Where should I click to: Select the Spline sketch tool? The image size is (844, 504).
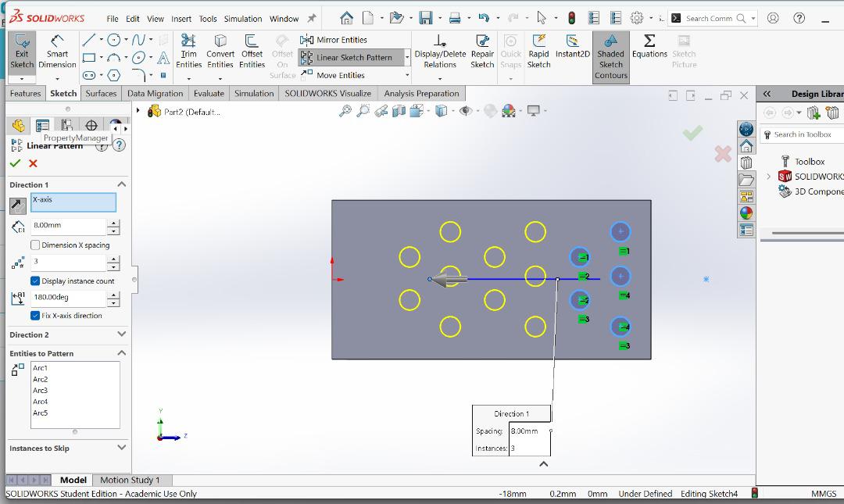(x=138, y=40)
